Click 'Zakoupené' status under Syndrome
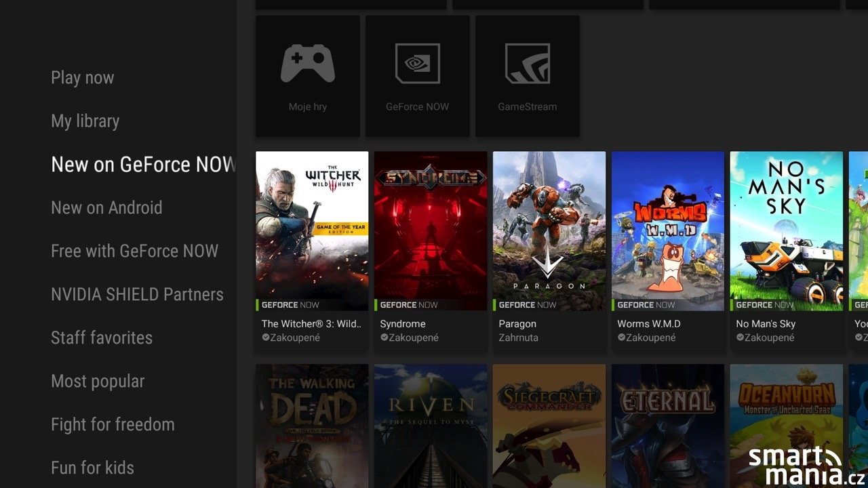Image resolution: width=868 pixels, height=488 pixels. [x=410, y=338]
